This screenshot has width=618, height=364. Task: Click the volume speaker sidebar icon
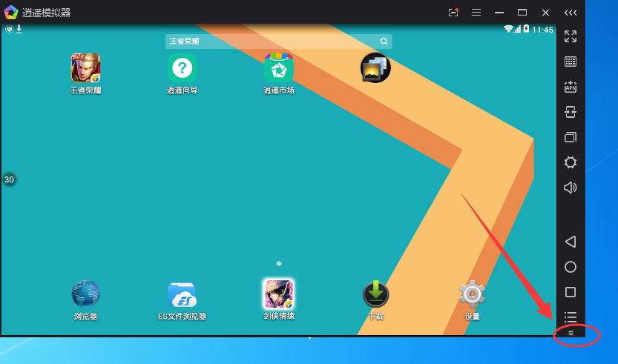571,188
